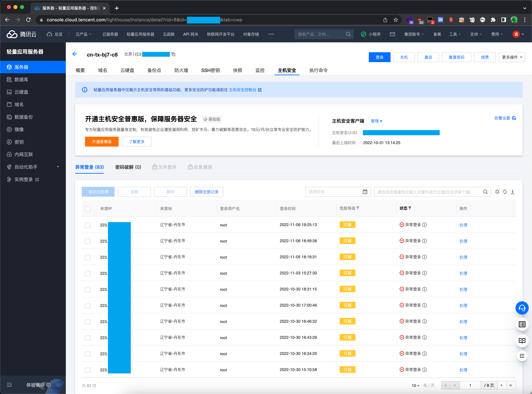Switch to the 防火墙 tab
Screen dimensions: 532x394
181,70
